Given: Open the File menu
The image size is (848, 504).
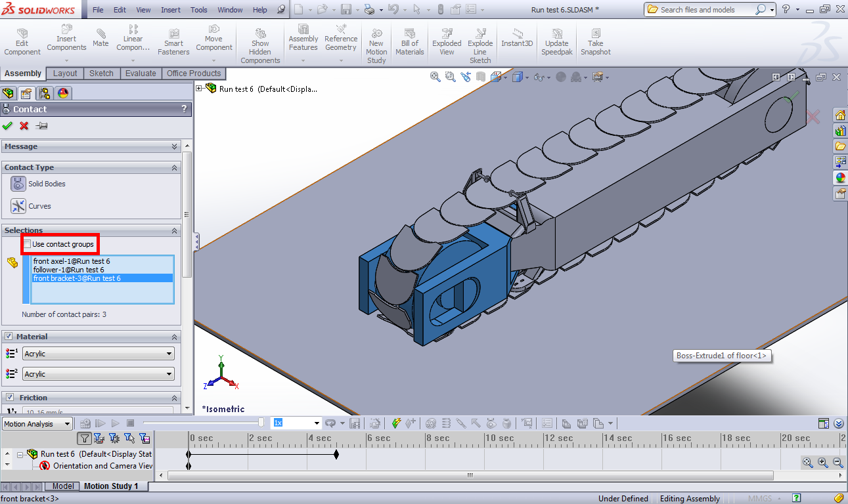Looking at the screenshot, I should [97, 10].
